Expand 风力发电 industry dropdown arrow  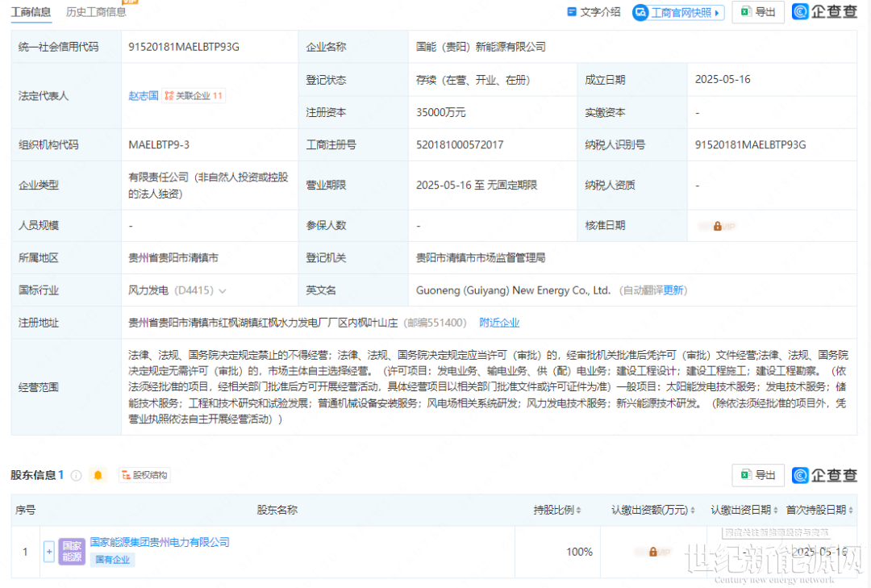[223, 290]
